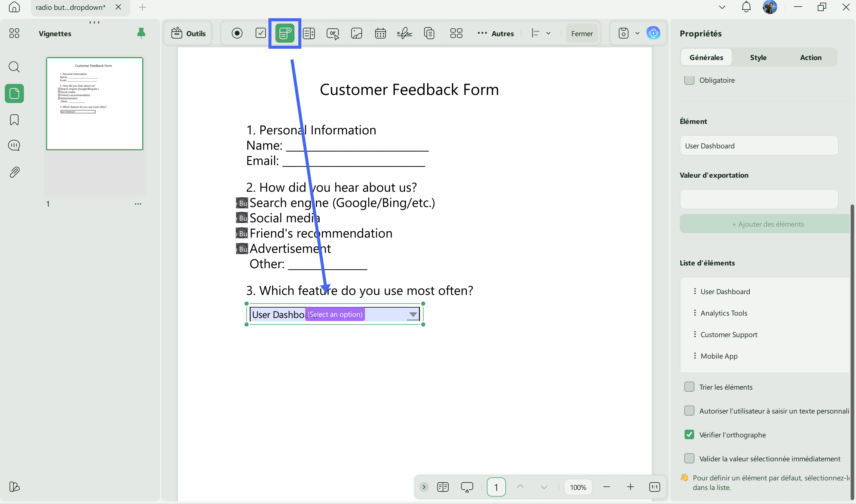Pin the Vignettes panel
856x504 pixels.
pos(141,33)
